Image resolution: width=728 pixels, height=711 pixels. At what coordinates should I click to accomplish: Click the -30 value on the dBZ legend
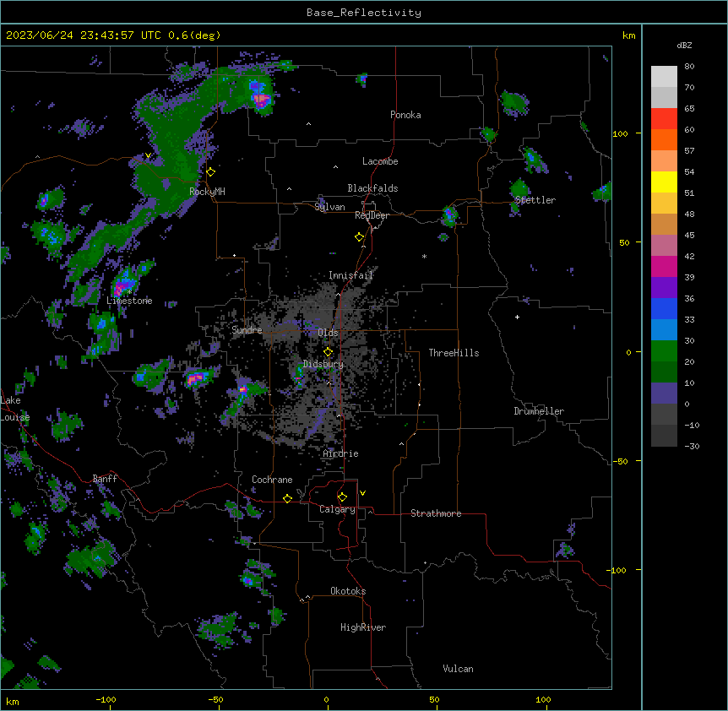pos(692,447)
